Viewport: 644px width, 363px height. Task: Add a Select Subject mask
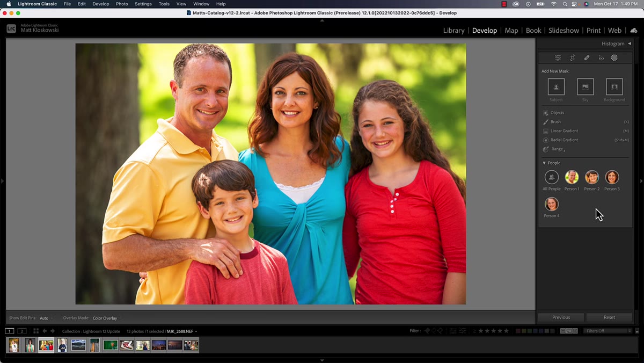click(556, 87)
